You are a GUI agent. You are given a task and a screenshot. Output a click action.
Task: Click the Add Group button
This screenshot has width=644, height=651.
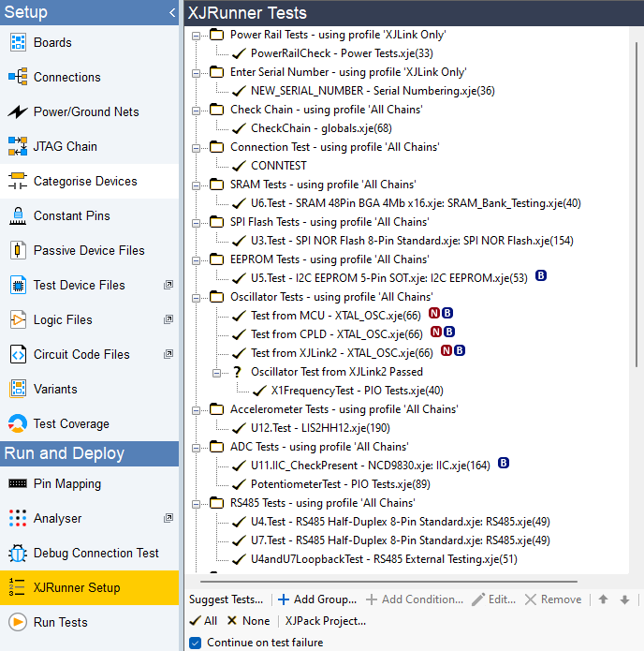coord(316,599)
